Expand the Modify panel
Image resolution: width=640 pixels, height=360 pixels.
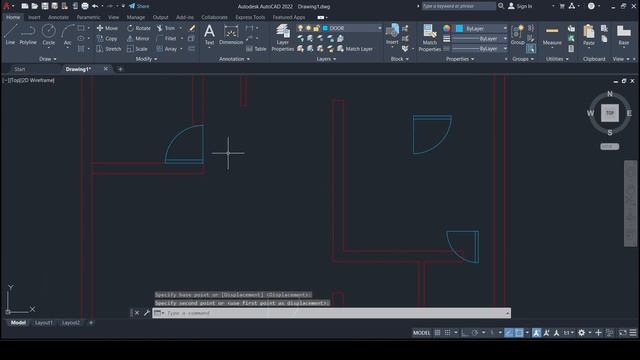[146, 59]
